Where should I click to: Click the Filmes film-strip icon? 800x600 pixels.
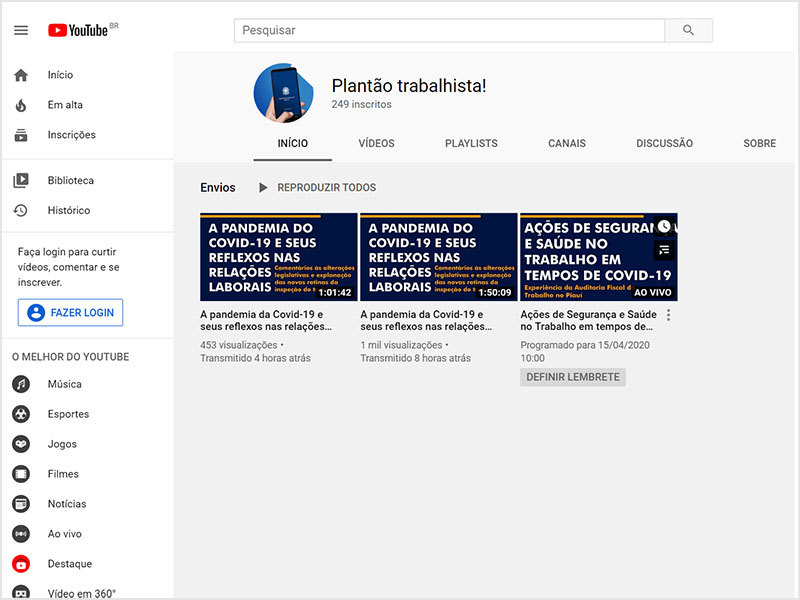[x=21, y=474]
